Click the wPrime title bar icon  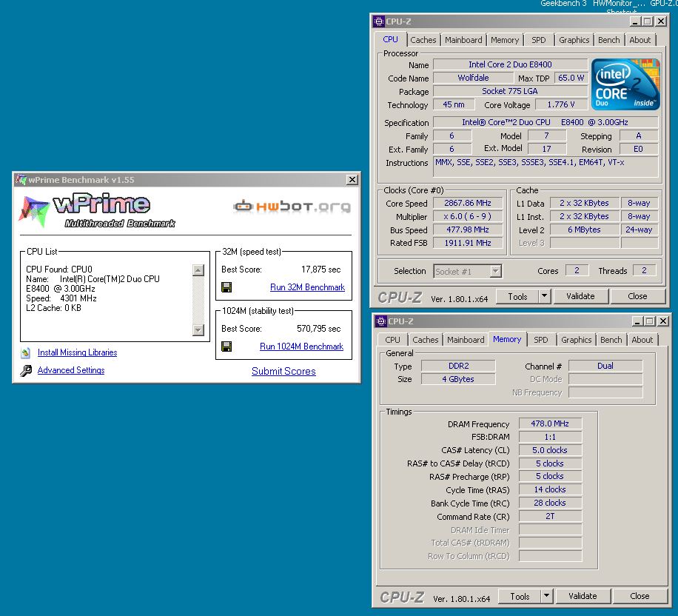click(x=20, y=179)
